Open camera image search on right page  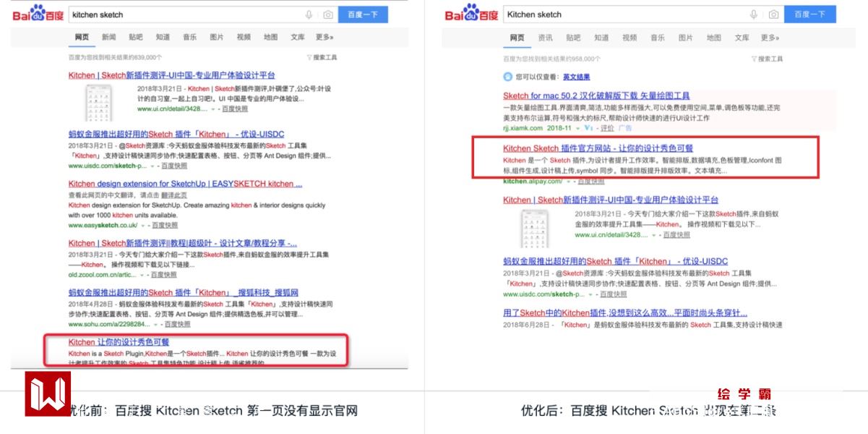(773, 14)
